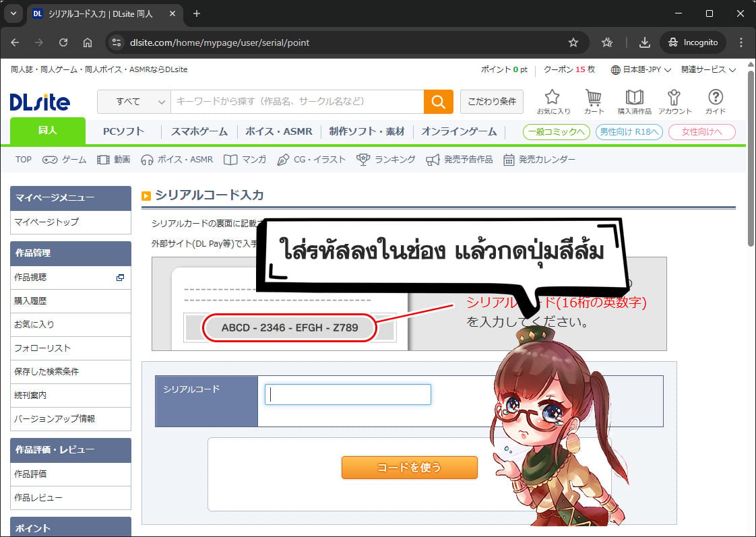Open the Incognito profile button
The width and height of the screenshot is (756, 537).
[694, 42]
